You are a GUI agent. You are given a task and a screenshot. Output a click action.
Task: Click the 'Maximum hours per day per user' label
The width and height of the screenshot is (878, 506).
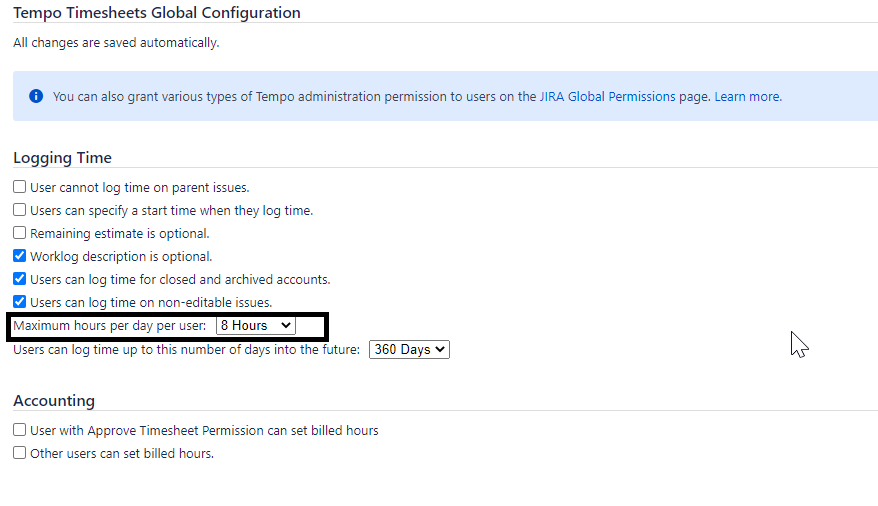(x=110, y=326)
